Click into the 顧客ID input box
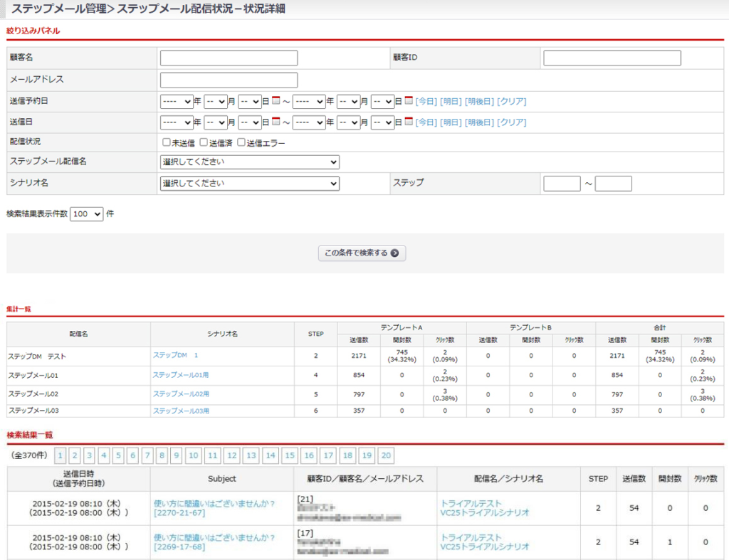The height and width of the screenshot is (560, 729). pos(612,58)
